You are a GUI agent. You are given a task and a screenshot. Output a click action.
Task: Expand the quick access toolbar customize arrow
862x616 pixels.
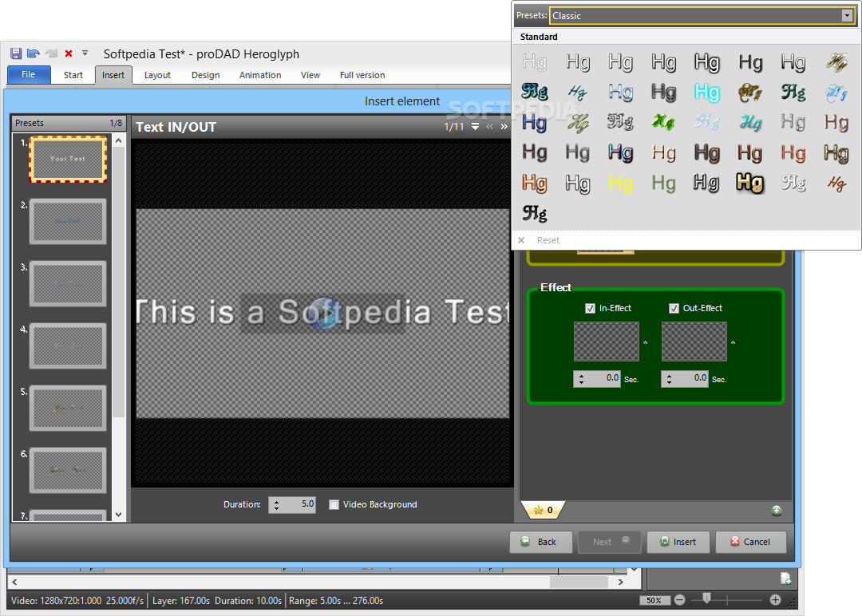[85, 53]
